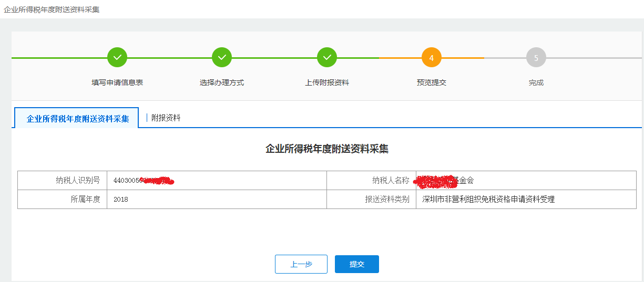Select the 选择办理方式 step label
644x282 pixels.
[222, 82]
